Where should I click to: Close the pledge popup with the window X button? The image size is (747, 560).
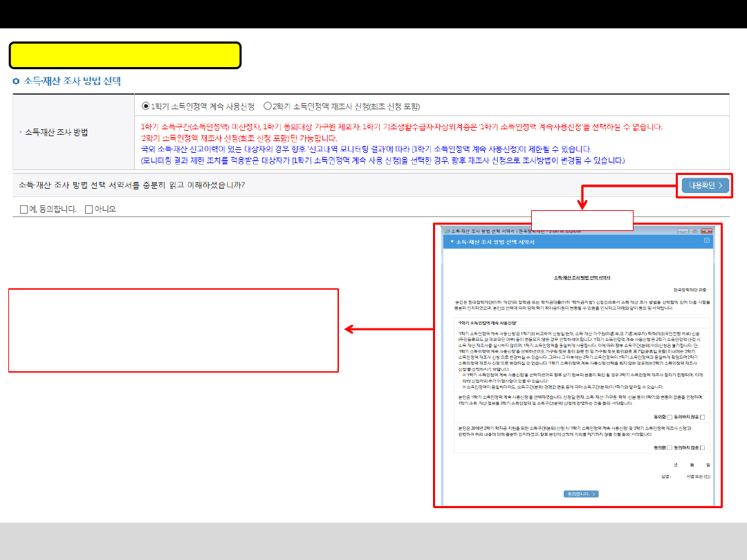(706, 230)
